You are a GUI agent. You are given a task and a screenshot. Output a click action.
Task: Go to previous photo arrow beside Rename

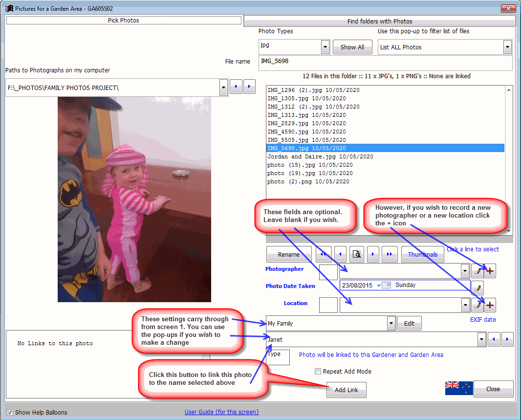coord(340,254)
